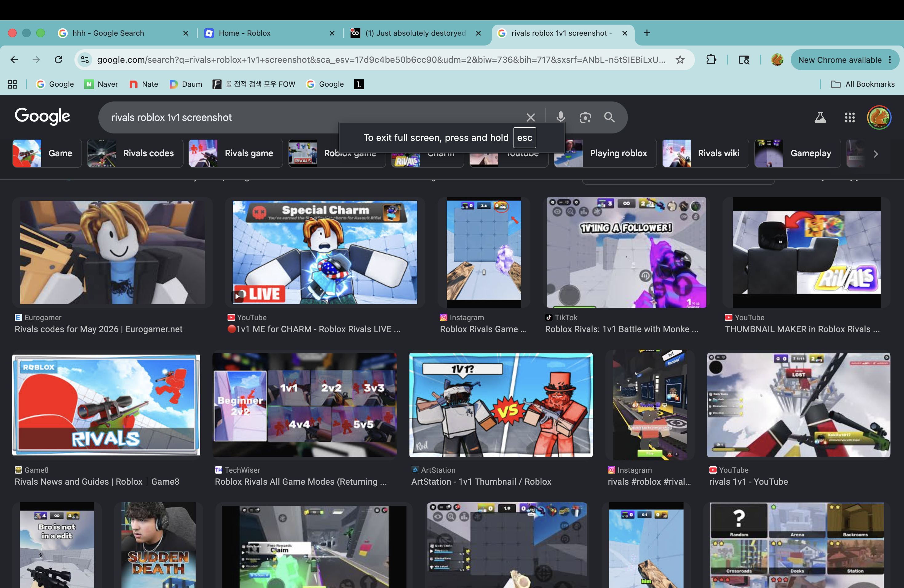Open the ArtStation 1V1? VS thumbnail

501,405
